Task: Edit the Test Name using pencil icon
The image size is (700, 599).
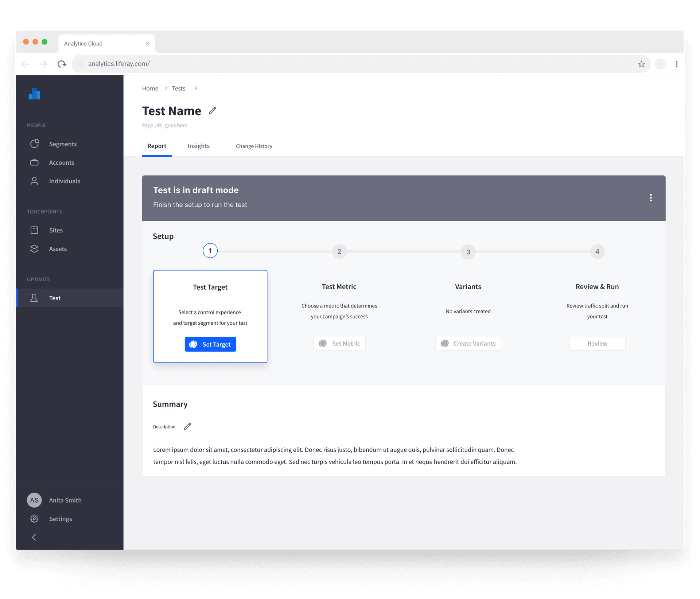Action: tap(213, 110)
